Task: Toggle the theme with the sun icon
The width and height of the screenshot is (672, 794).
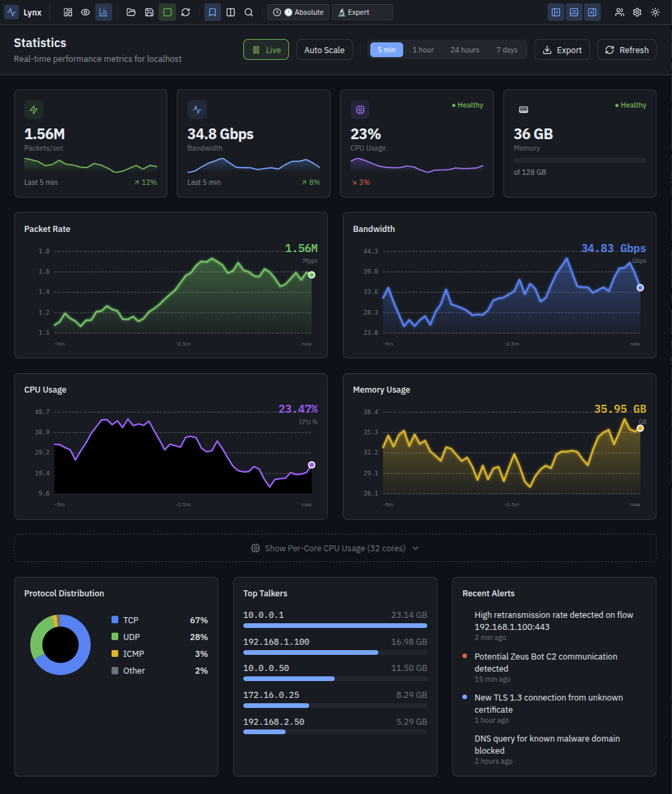Action: click(655, 12)
